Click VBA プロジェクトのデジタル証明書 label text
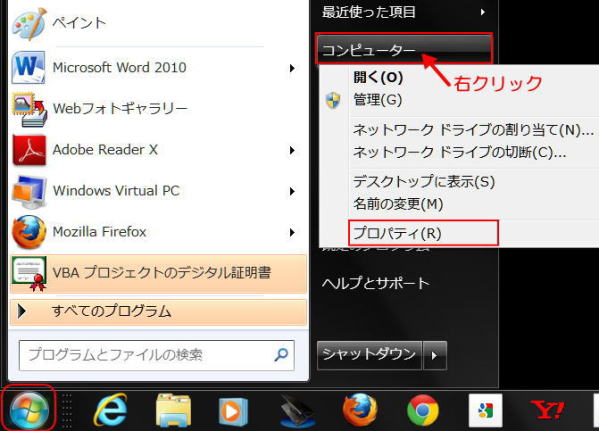599x431 pixels. pos(162,273)
